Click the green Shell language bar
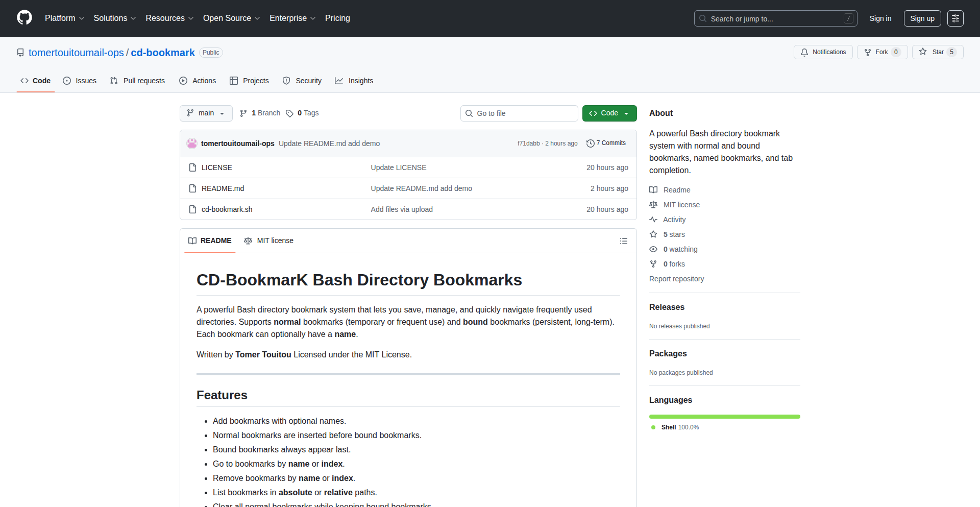Viewport: 980px width, 507px height. click(724, 417)
